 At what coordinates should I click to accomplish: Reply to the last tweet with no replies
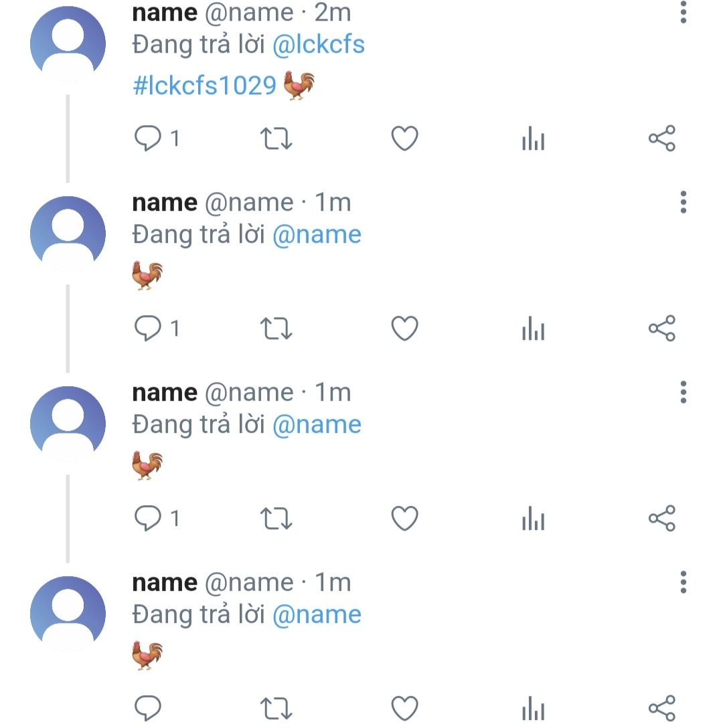click(148, 708)
